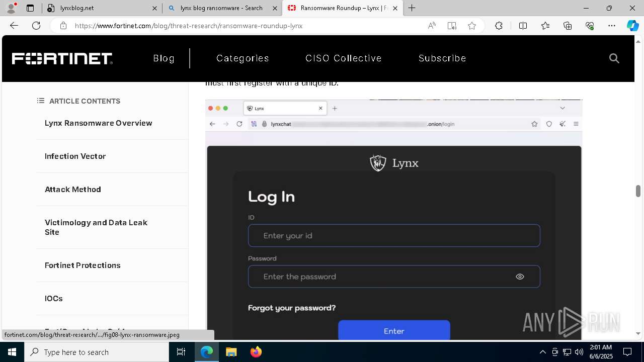
Task: Click Subscribe in the header
Action: 442,58
